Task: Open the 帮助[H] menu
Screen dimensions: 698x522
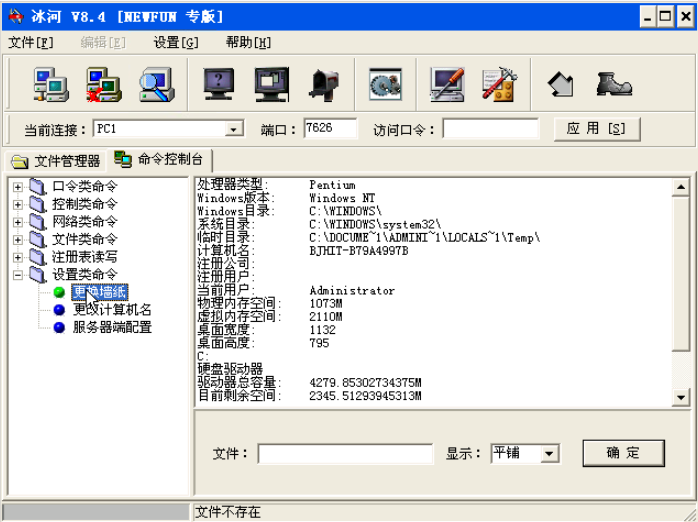Action: pyautogui.click(x=248, y=43)
